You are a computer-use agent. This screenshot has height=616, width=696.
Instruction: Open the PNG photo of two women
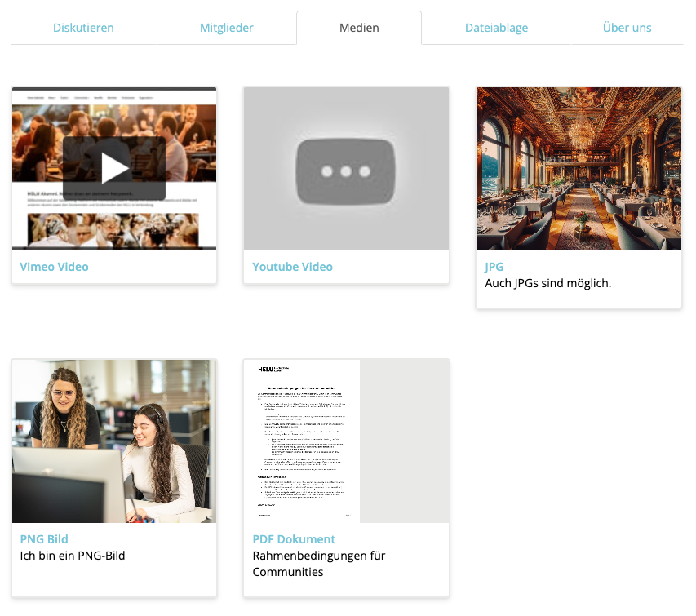(x=114, y=441)
